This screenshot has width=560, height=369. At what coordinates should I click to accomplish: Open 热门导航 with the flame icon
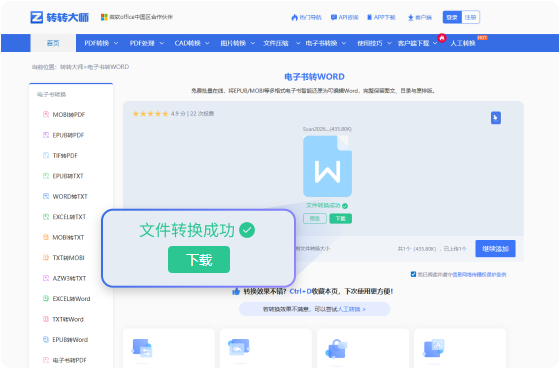[306, 17]
